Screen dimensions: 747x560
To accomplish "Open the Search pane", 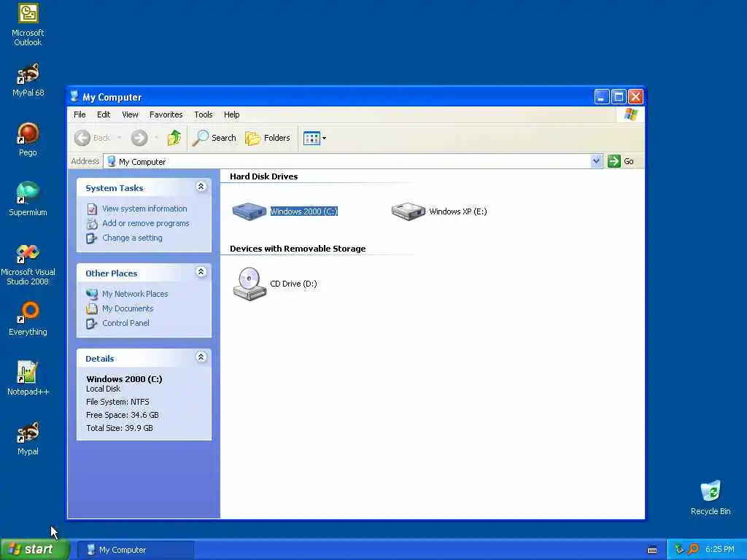I will point(214,138).
